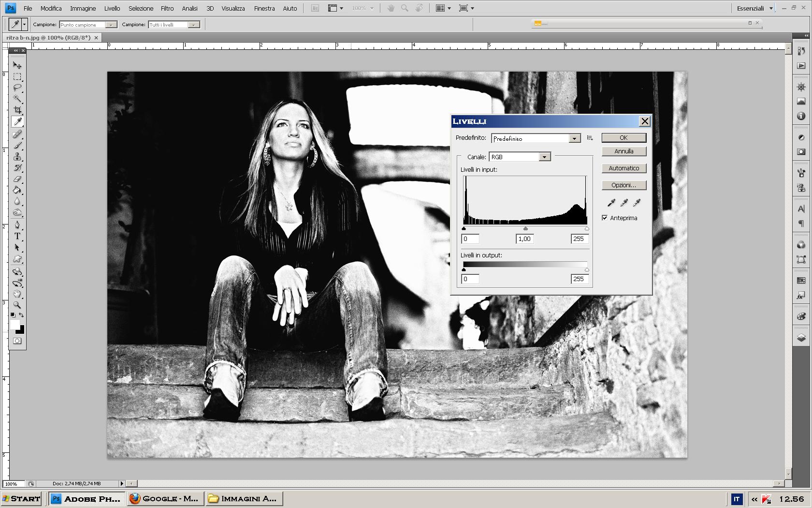Select the Brush tool

tap(17, 145)
